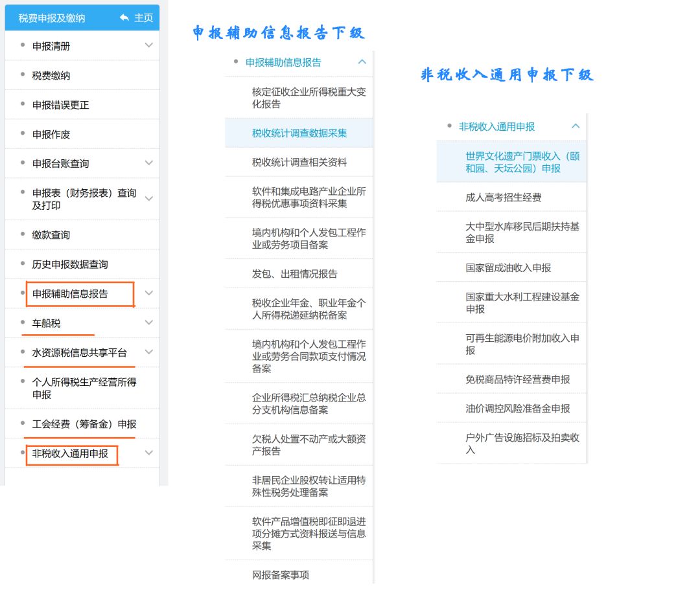Open 欠税人处置不动产或大额资产报告
This screenshot has height=590, width=700.
click(x=309, y=445)
